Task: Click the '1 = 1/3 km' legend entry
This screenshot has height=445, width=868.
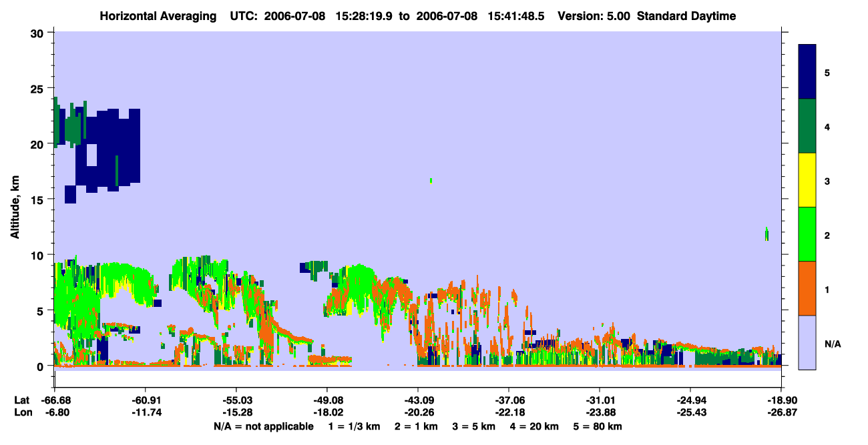Action: tap(355, 426)
